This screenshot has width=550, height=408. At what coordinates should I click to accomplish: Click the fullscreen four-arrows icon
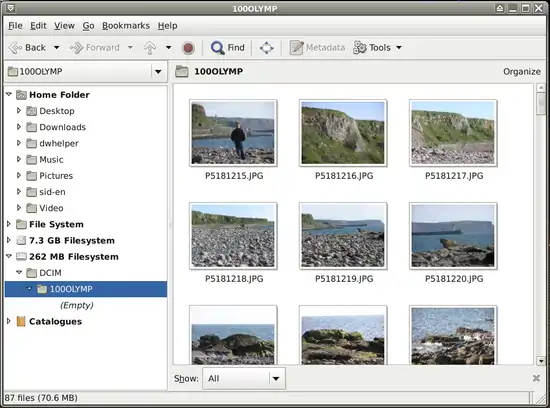pyautogui.click(x=267, y=48)
